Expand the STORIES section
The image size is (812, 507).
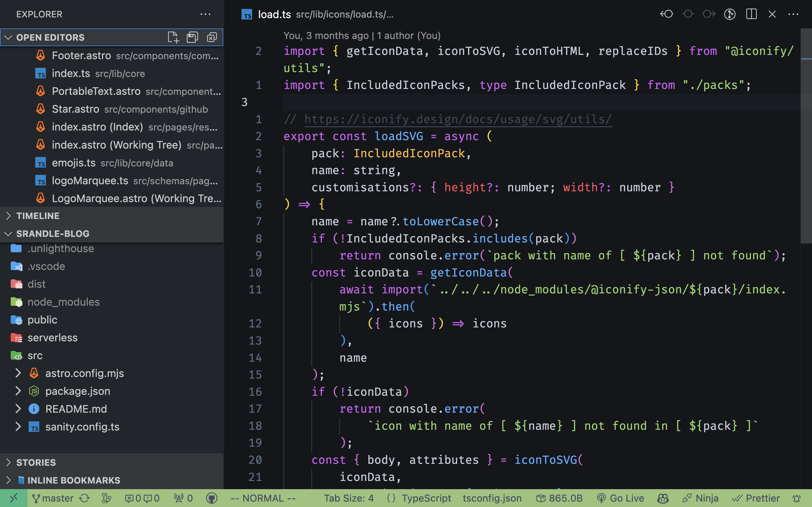[36, 462]
